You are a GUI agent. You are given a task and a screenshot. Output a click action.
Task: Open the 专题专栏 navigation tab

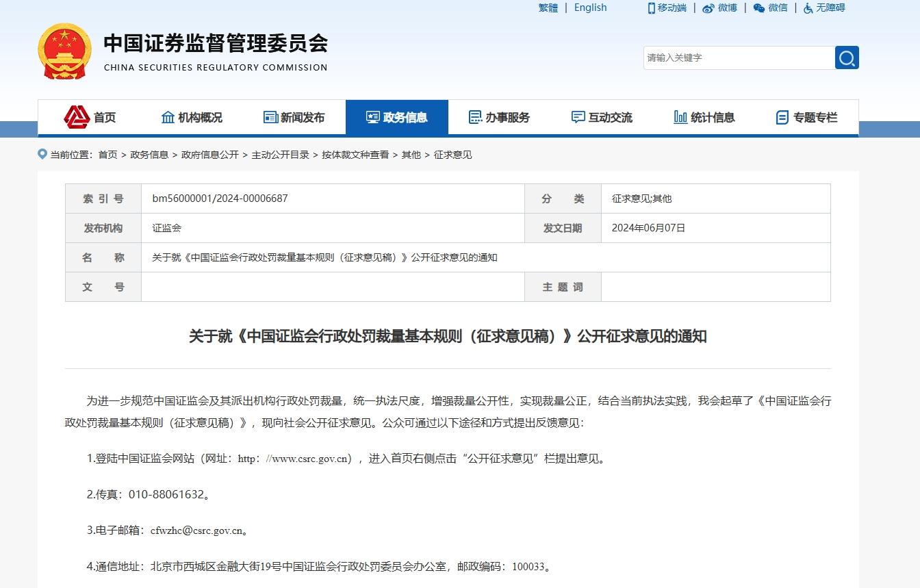pos(807,118)
